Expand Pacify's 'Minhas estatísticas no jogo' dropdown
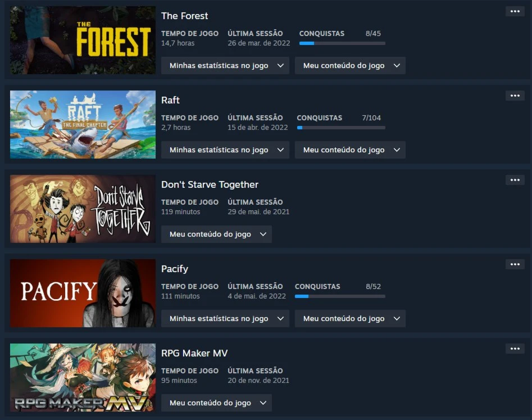Screen dimensions: 532x420 click(225, 318)
